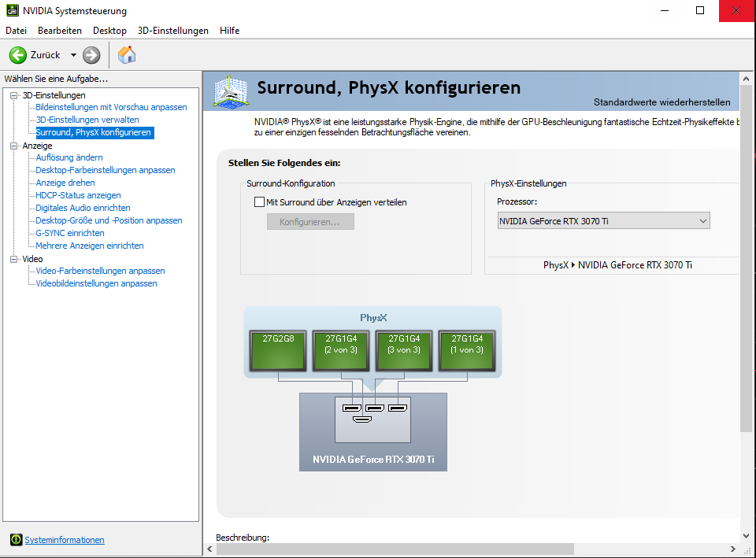
Task: Open the 3D-Einstellungen menu
Action: [x=173, y=31]
